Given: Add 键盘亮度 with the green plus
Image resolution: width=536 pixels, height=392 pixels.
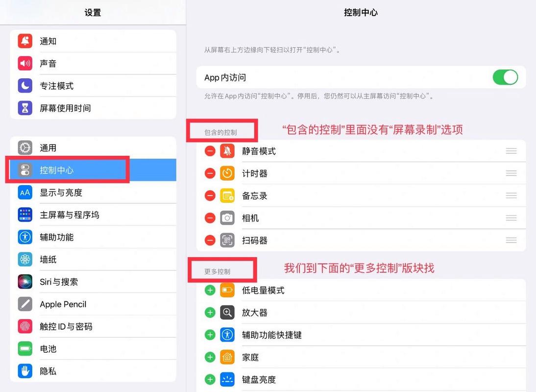Looking at the screenshot, I should (x=210, y=379).
